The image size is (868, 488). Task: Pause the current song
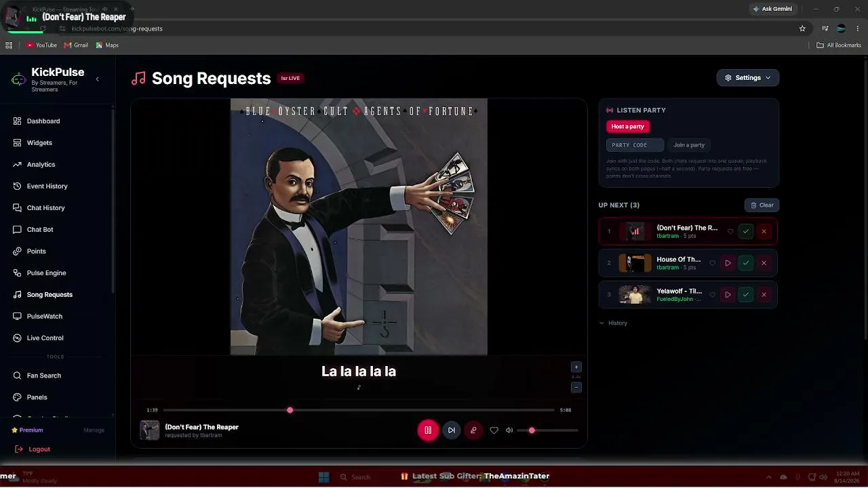click(x=428, y=430)
